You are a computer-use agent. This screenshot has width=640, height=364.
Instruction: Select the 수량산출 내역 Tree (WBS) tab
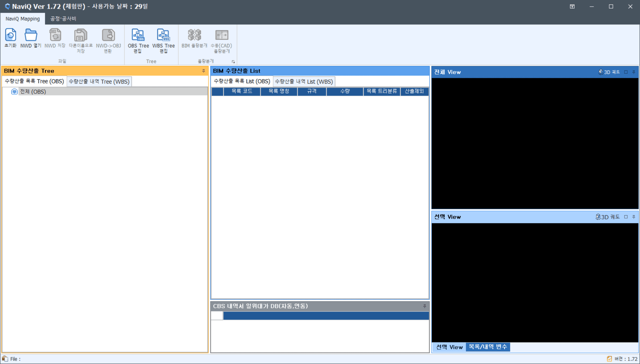(99, 81)
